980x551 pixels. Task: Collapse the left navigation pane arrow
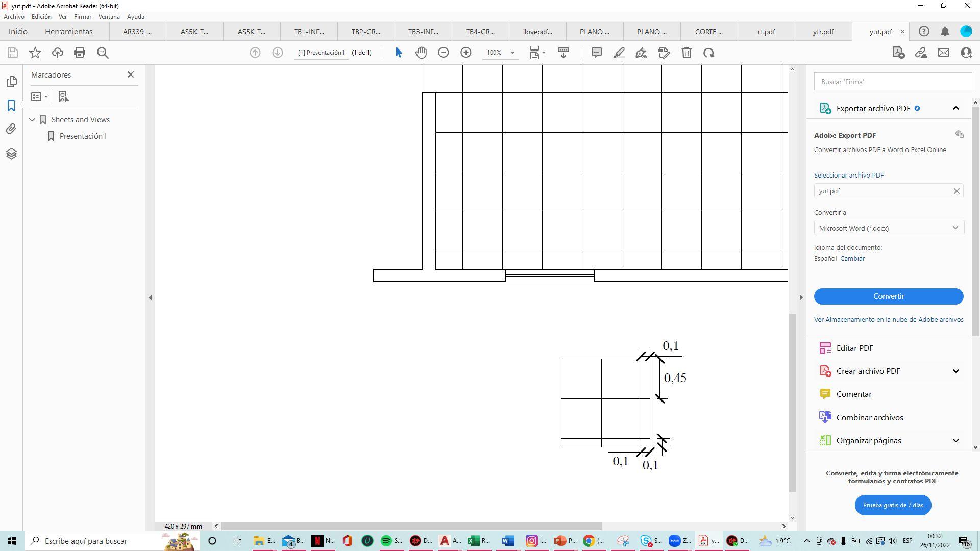[150, 297]
